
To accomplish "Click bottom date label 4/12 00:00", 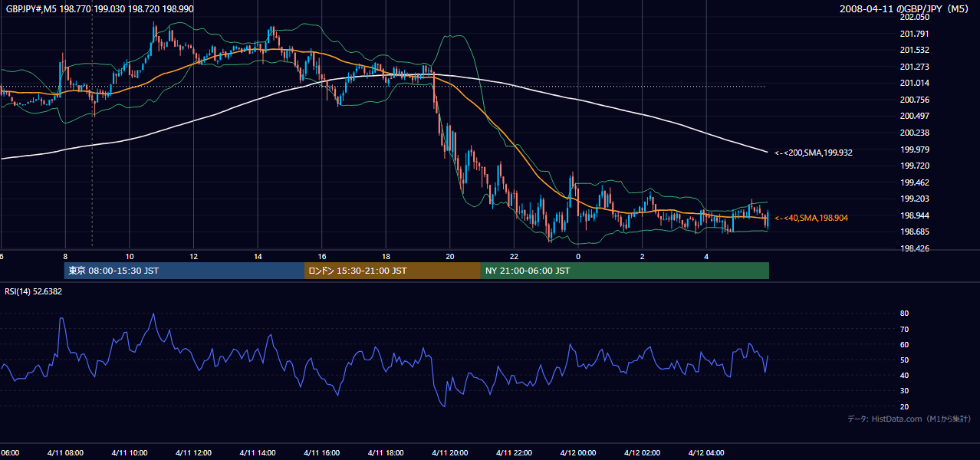I will pos(577,452).
